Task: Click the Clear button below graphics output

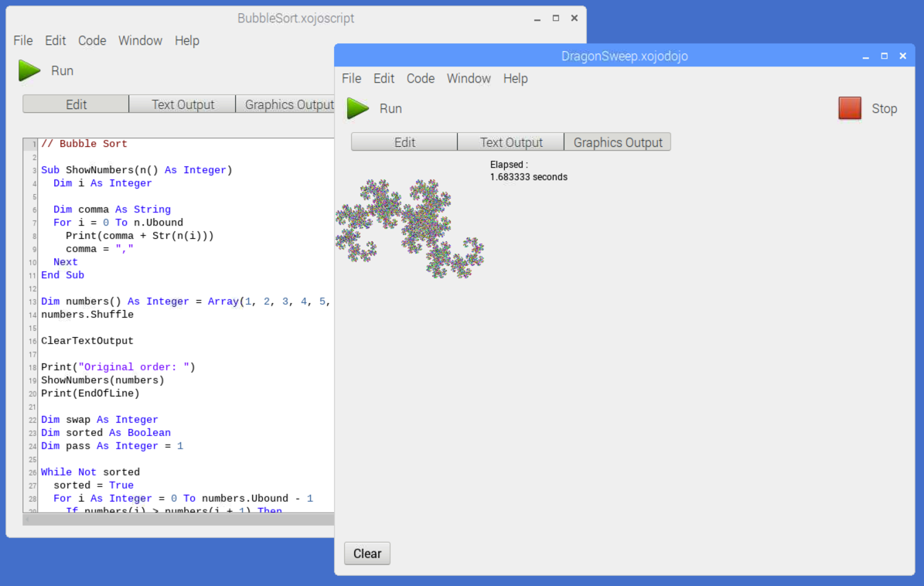Action: [x=367, y=554]
